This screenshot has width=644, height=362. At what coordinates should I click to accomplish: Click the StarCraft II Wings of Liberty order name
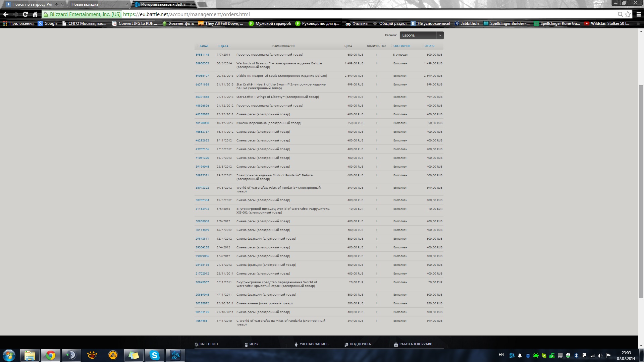point(278,97)
